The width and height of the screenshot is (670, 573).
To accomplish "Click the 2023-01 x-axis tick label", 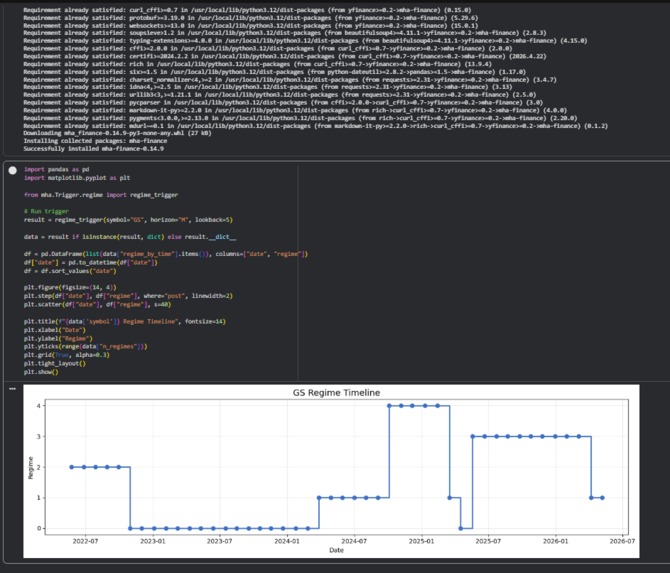I will [x=153, y=541].
